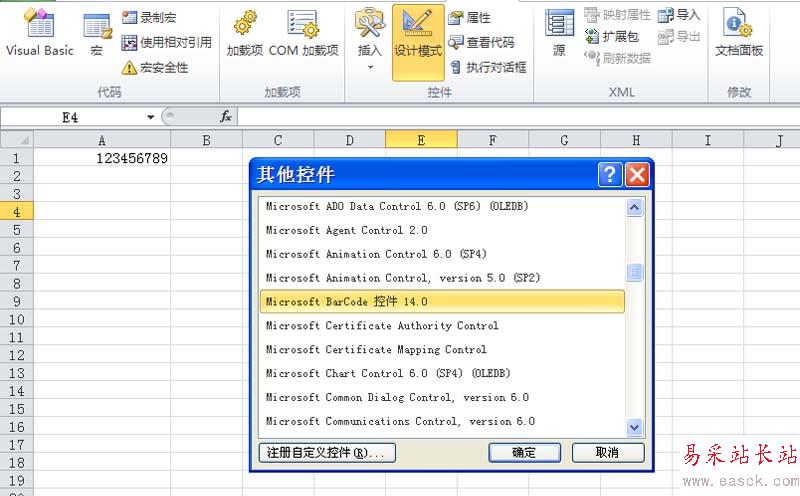Select Microsoft Certificate Authority Control
800x496 pixels.
point(442,326)
